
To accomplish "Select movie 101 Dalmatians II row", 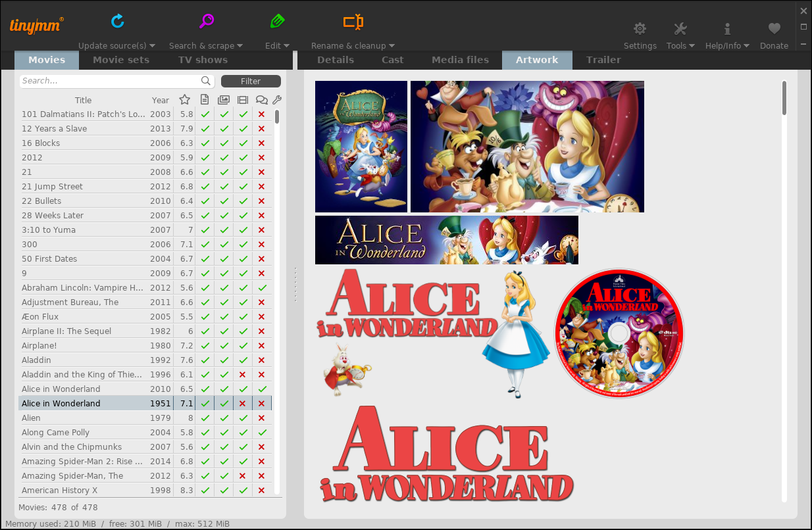I will (x=145, y=114).
